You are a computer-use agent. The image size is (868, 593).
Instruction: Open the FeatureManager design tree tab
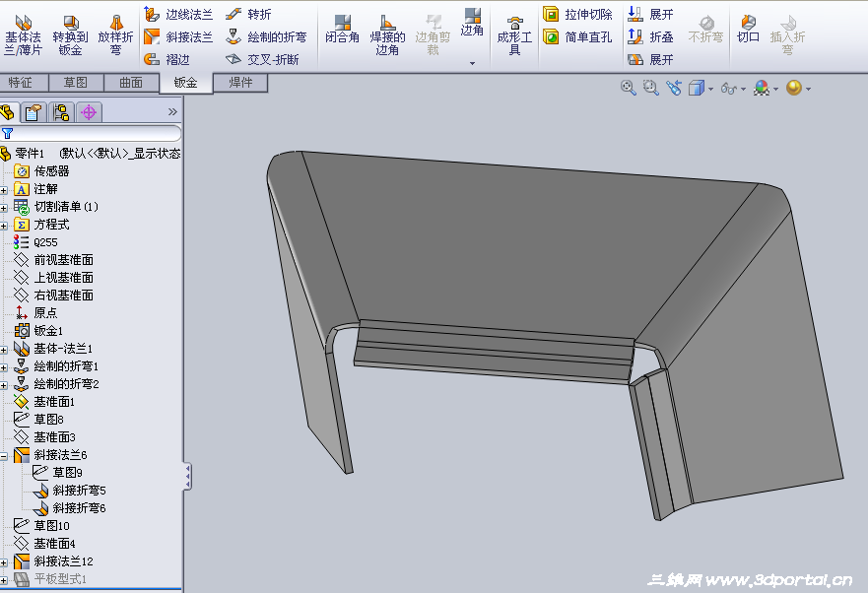[8, 113]
